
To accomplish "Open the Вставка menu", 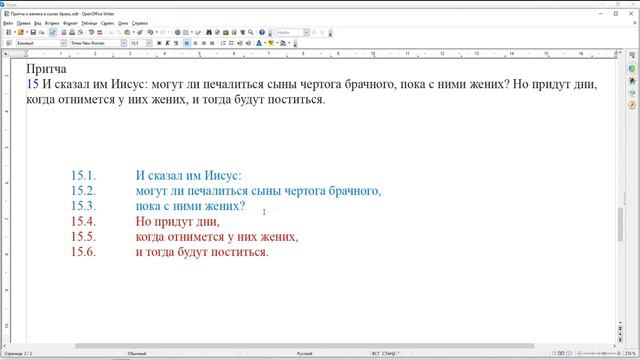I will click(52, 23).
